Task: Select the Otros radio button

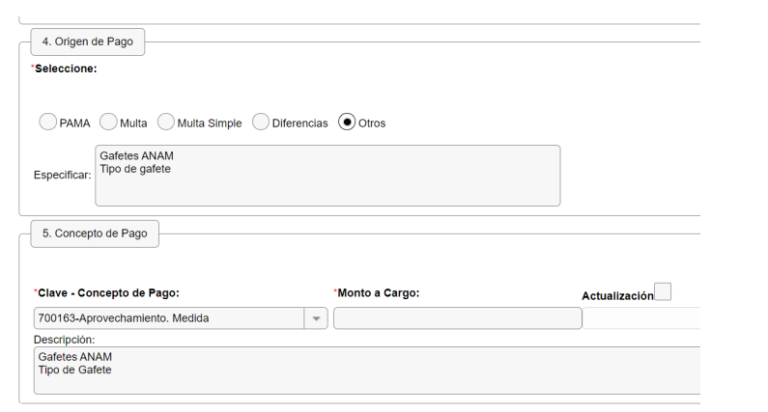Action: pyautogui.click(x=347, y=123)
